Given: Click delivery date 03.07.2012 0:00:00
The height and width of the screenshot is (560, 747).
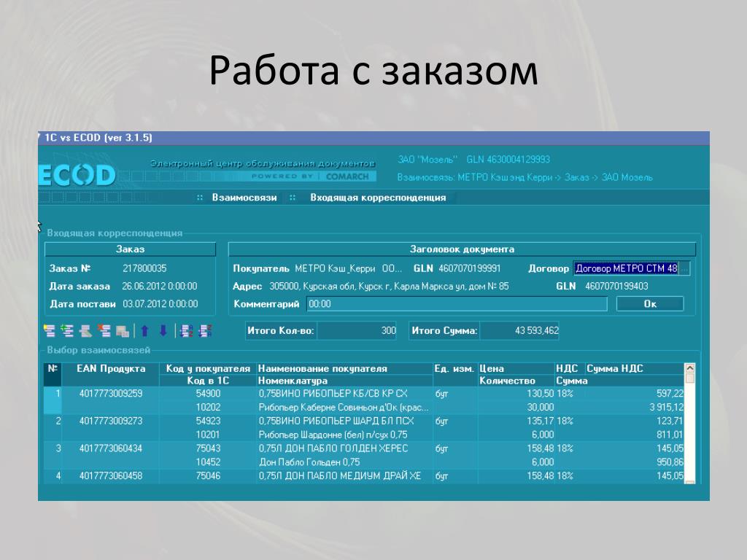Looking at the screenshot, I should click(x=160, y=304).
